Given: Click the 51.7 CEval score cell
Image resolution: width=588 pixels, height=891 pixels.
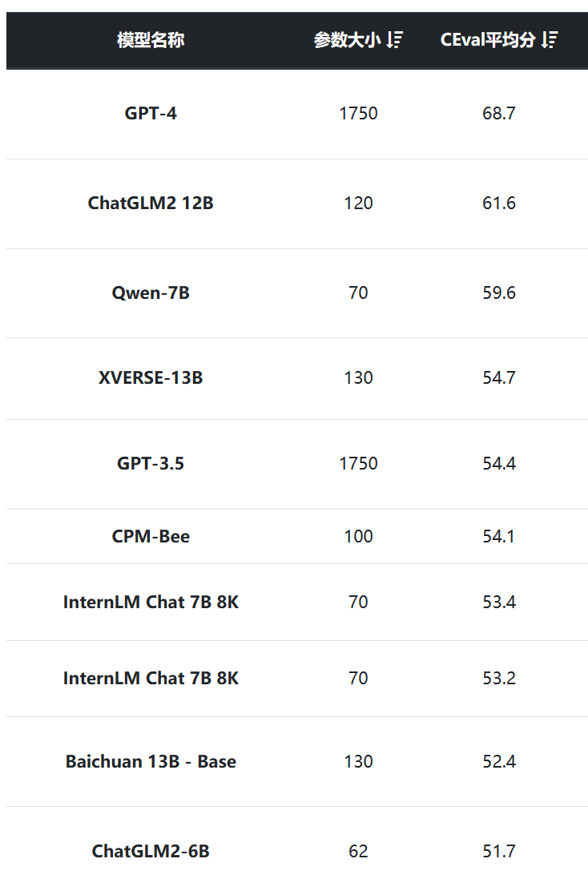Looking at the screenshot, I should tap(499, 851).
